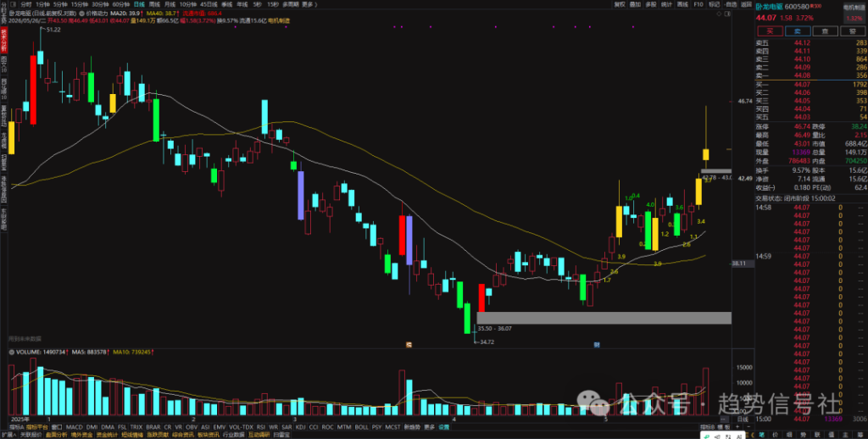
Task: Open the 综合资讯 tab
Action: (183, 435)
